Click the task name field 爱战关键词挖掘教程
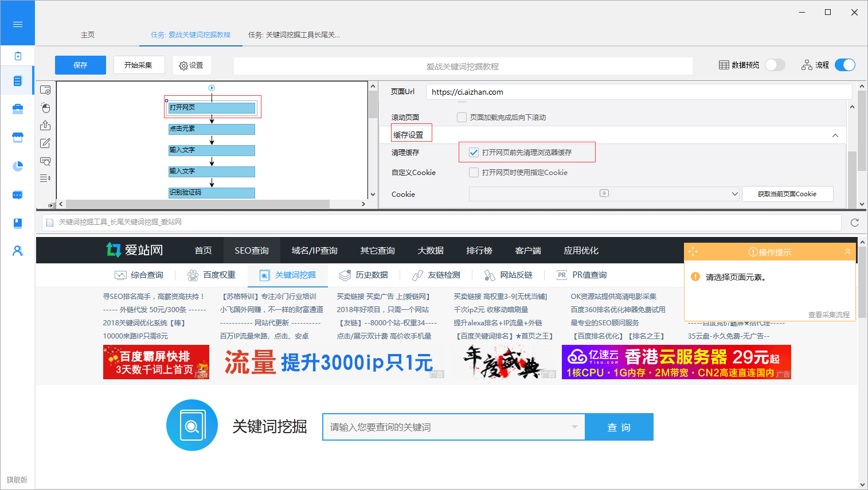Viewport: 868px width, 490px height. pyautogui.click(x=463, y=66)
